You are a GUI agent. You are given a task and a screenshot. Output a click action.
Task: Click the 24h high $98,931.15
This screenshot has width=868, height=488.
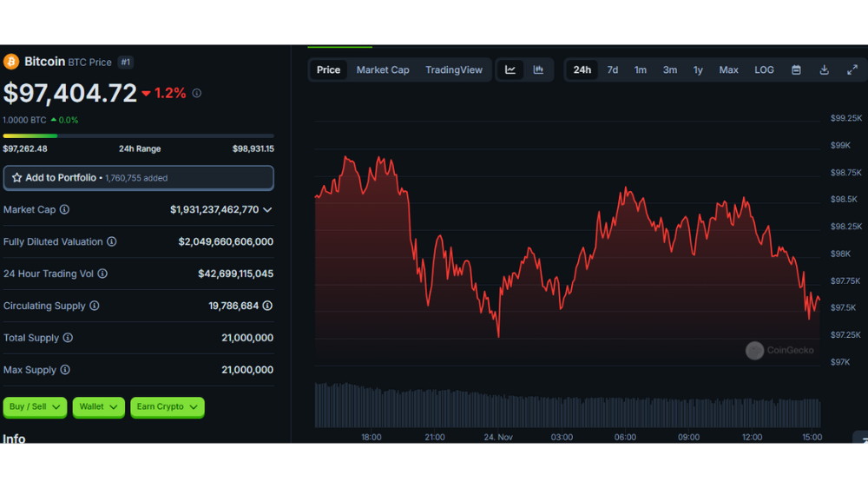[x=253, y=149]
